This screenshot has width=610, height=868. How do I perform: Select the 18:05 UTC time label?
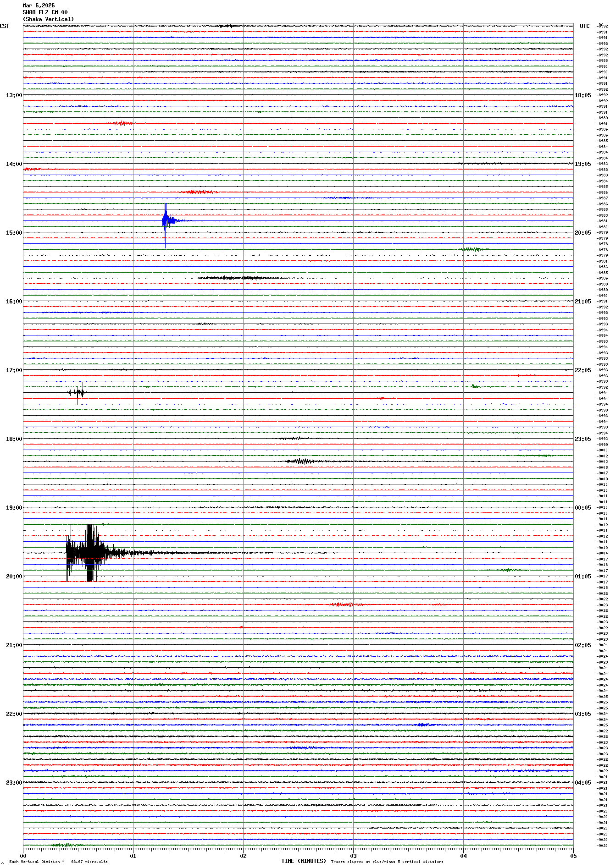point(582,95)
